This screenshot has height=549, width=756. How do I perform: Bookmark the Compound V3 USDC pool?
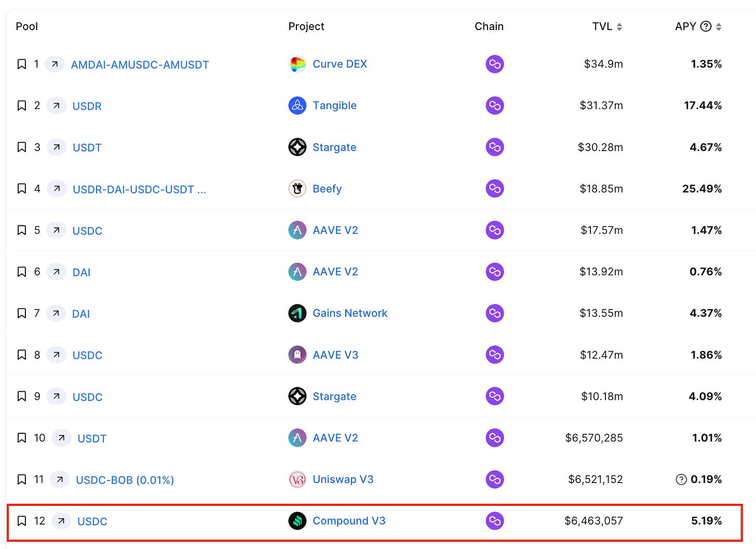click(x=22, y=521)
